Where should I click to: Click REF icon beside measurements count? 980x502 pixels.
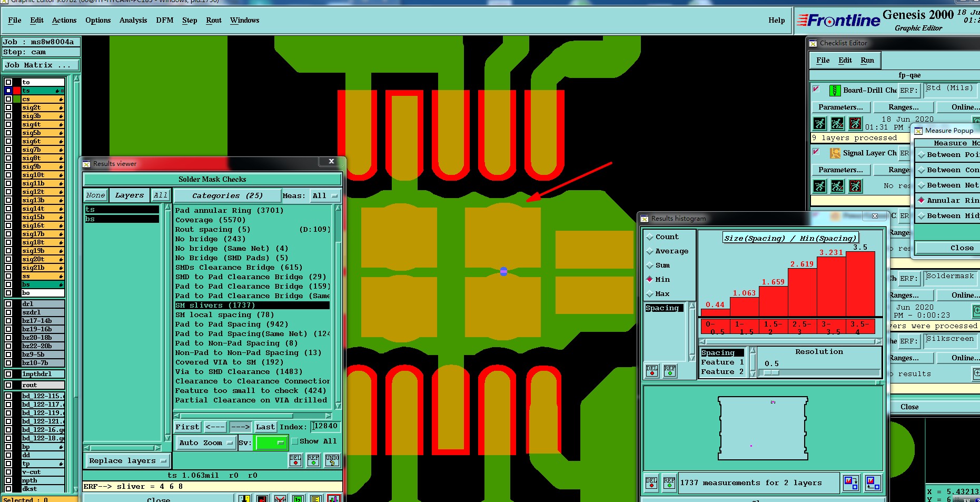[669, 483]
